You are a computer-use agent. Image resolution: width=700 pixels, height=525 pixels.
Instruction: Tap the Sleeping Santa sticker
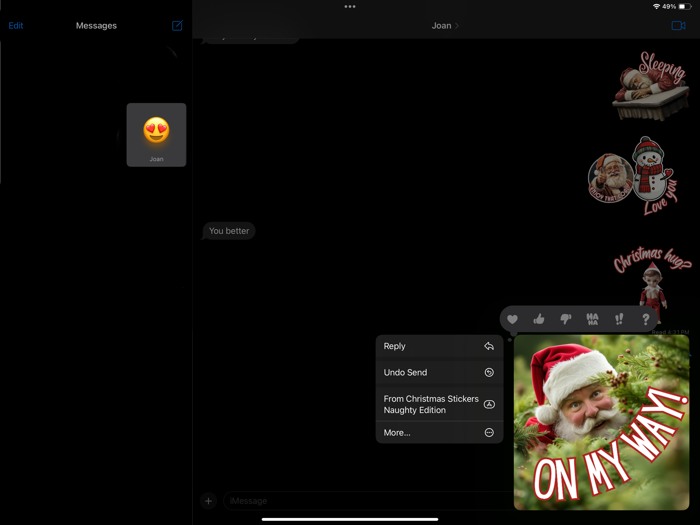650,86
